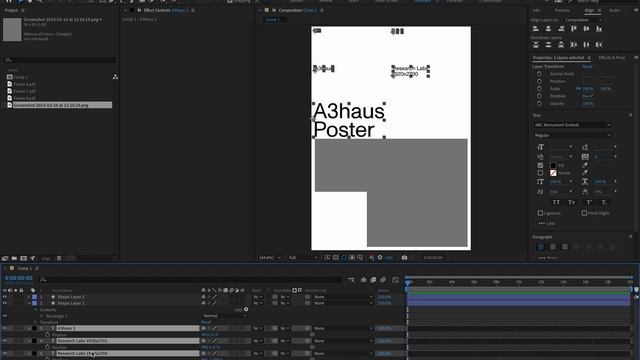Open the Graph Editor in timeline

click(396, 280)
